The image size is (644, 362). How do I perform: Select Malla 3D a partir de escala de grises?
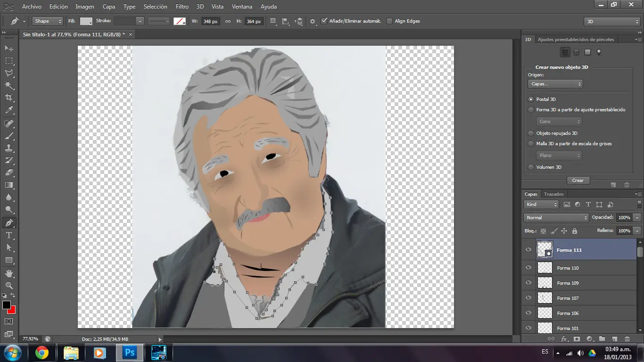[531, 144]
